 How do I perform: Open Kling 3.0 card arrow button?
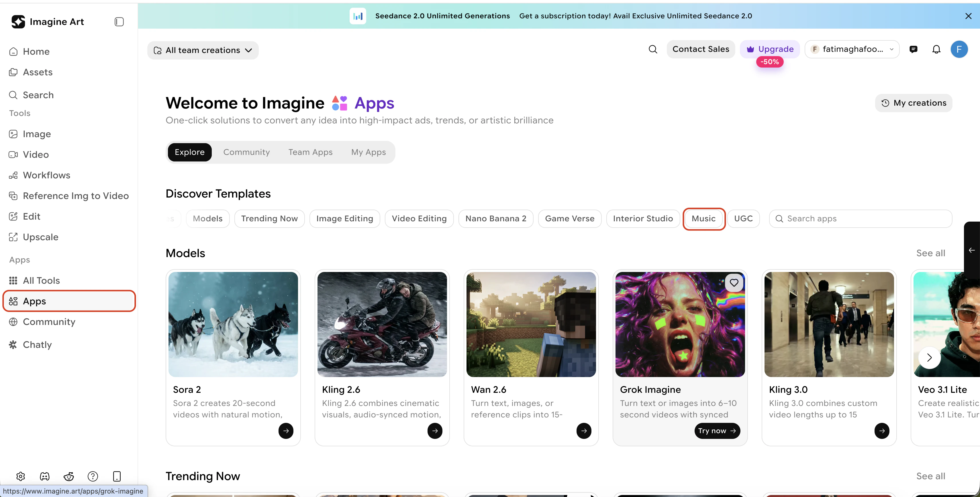pos(882,431)
